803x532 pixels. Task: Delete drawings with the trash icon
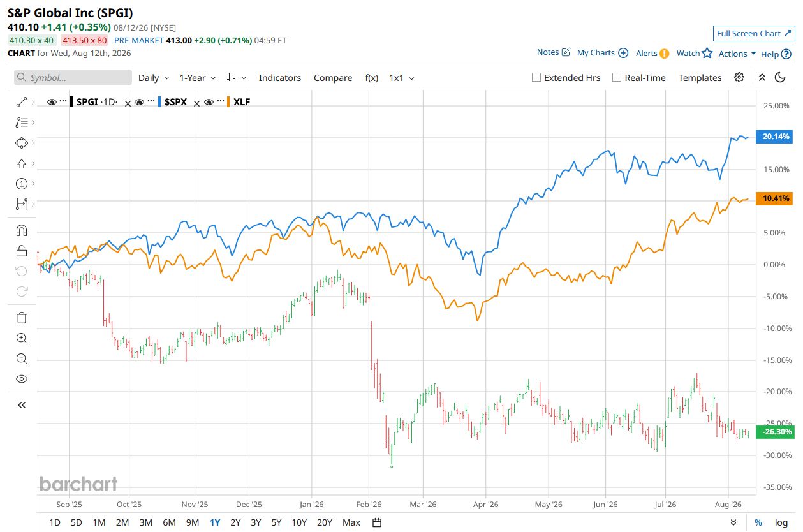tap(21, 318)
